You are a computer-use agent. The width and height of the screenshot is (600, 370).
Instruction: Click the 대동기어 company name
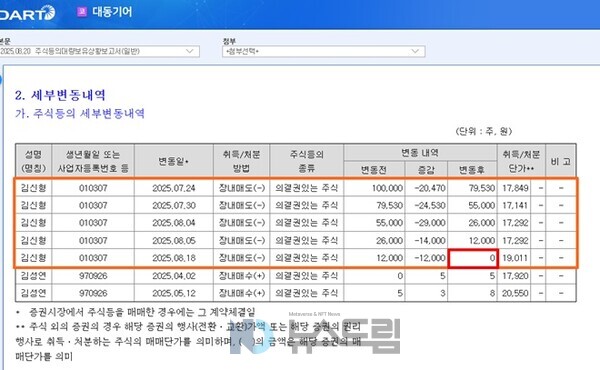pos(112,12)
